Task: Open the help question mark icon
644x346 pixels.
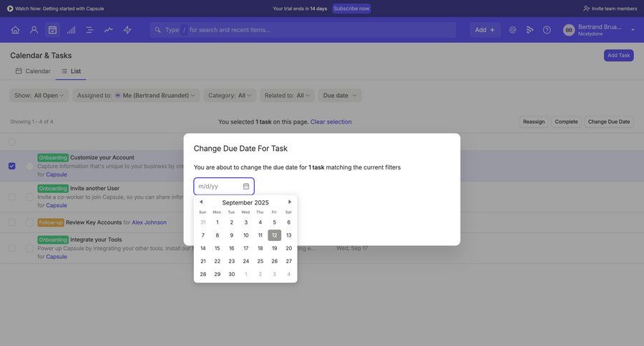Action: coord(547,30)
